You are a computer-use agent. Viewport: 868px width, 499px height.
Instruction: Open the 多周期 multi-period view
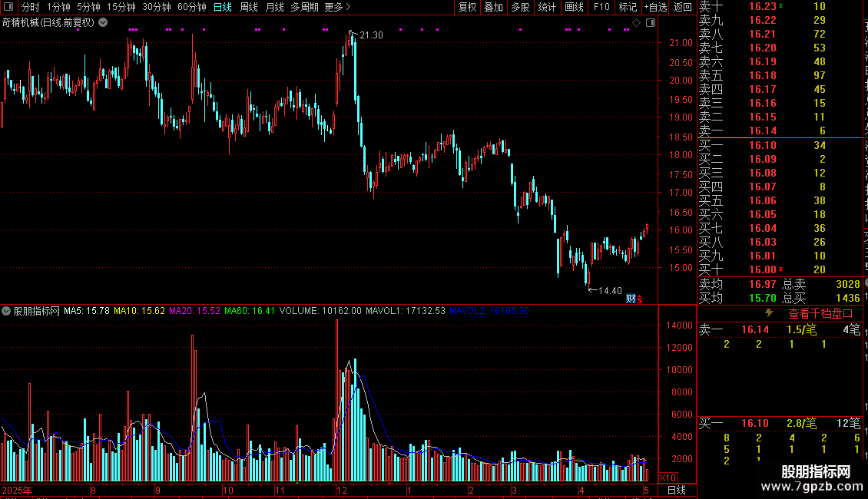(304, 7)
